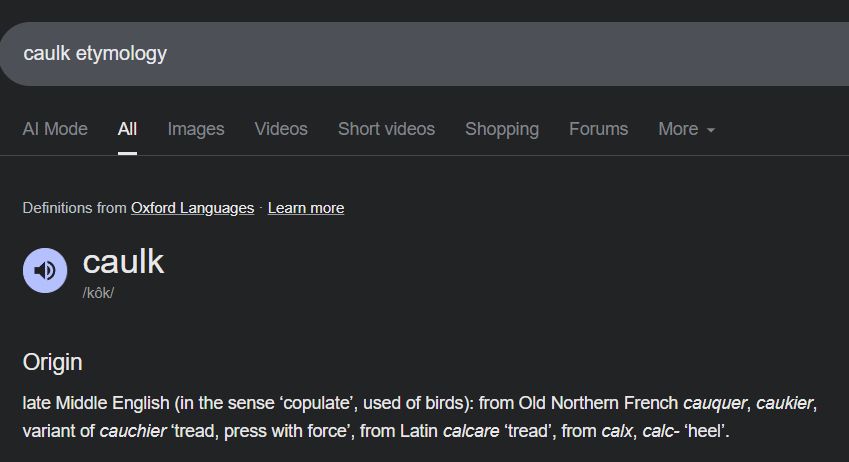Open the Oxford Languages link
This screenshot has height=462, width=849.
(x=192, y=208)
